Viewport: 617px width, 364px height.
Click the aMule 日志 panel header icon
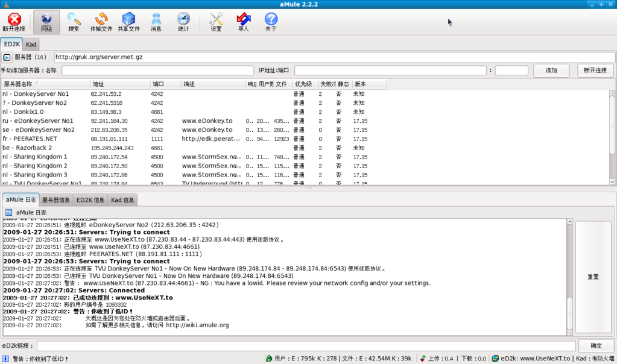8,212
